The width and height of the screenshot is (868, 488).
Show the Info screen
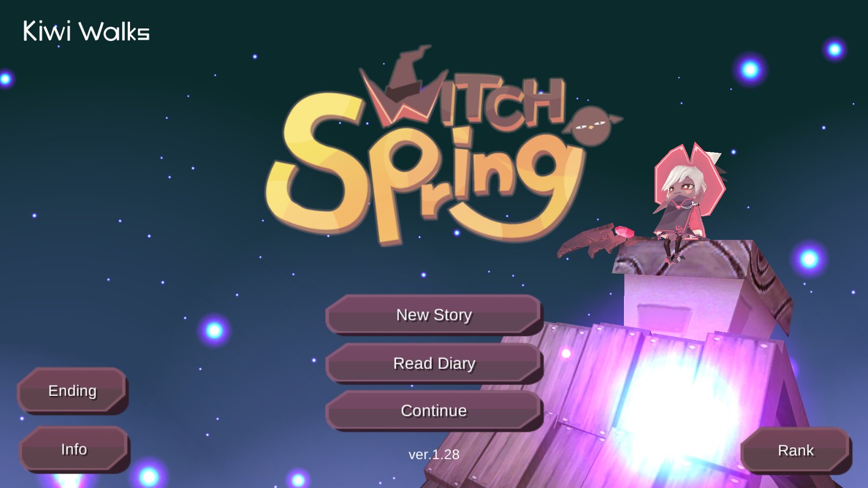tap(74, 449)
